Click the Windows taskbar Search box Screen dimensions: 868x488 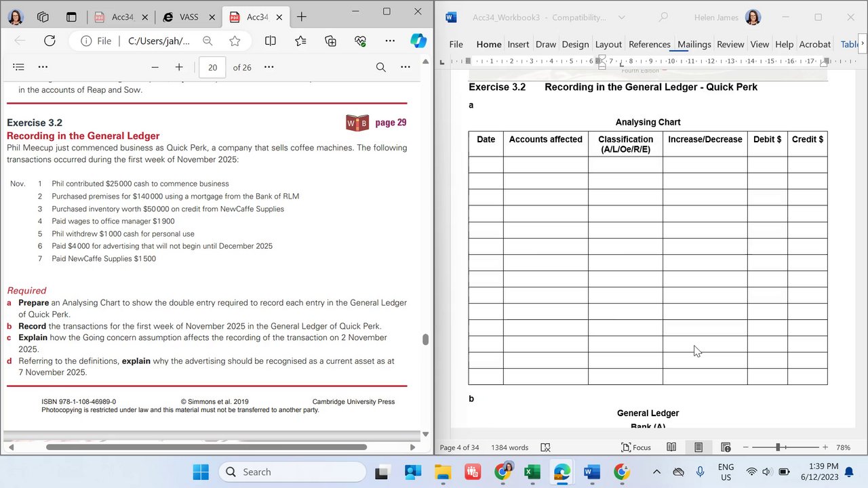(292, 472)
